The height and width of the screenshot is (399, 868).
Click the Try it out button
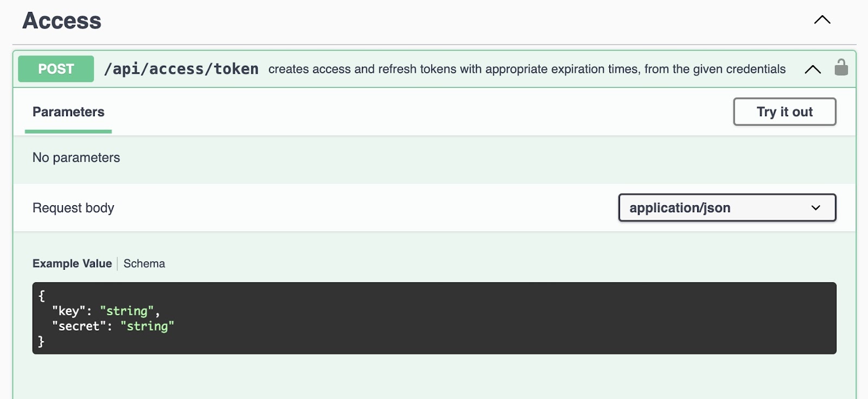pyautogui.click(x=784, y=112)
